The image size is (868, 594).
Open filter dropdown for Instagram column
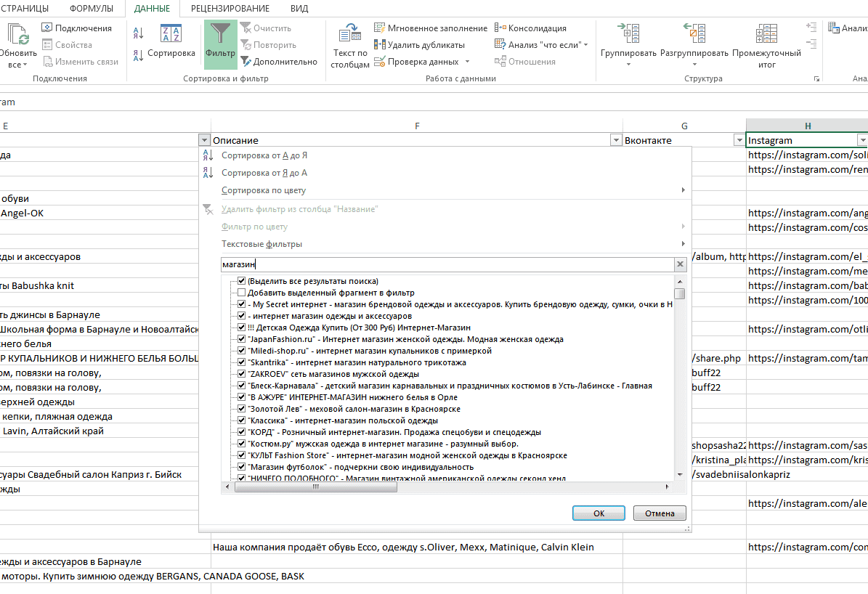pos(862,141)
